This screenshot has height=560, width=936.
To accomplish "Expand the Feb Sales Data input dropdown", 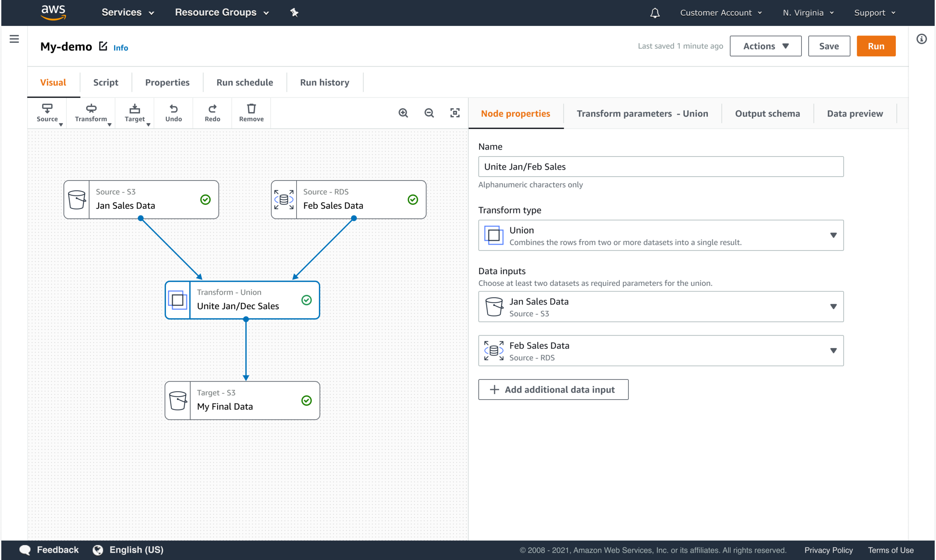I will [833, 351].
